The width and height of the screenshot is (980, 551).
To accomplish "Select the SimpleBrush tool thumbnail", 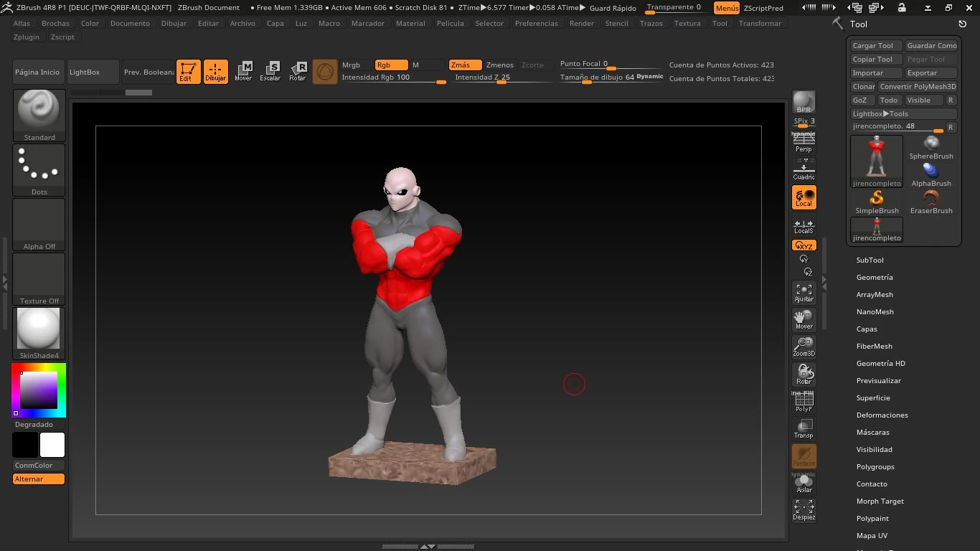I will pyautogui.click(x=877, y=202).
